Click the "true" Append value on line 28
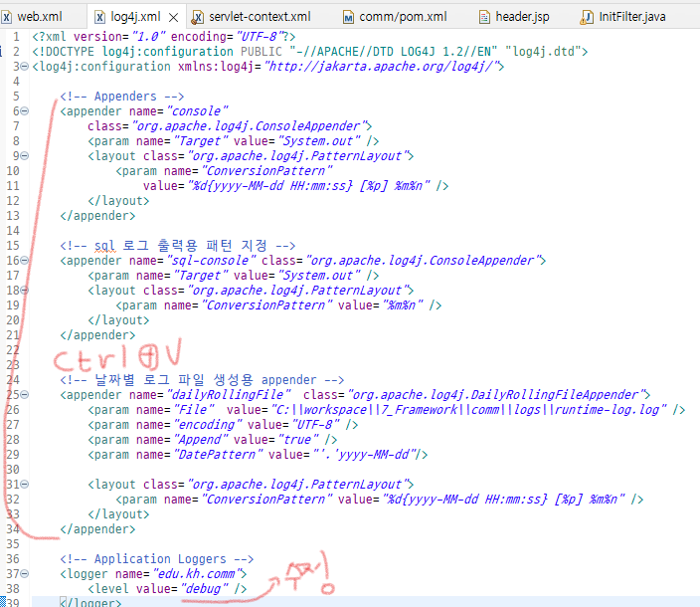This screenshot has width=700, height=607. pyautogui.click(x=298, y=440)
